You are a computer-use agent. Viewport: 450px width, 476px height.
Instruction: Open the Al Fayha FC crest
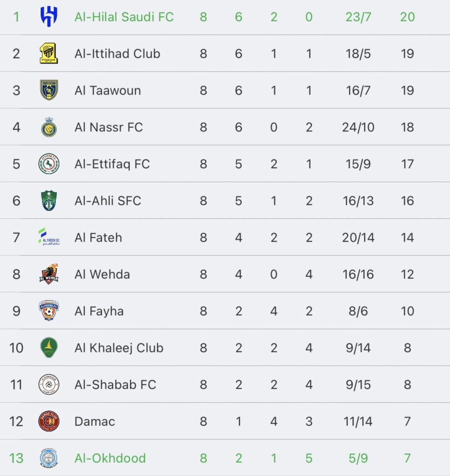(x=48, y=311)
